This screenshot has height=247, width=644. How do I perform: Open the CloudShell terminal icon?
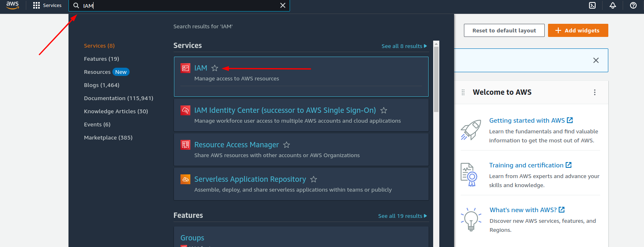coord(592,5)
